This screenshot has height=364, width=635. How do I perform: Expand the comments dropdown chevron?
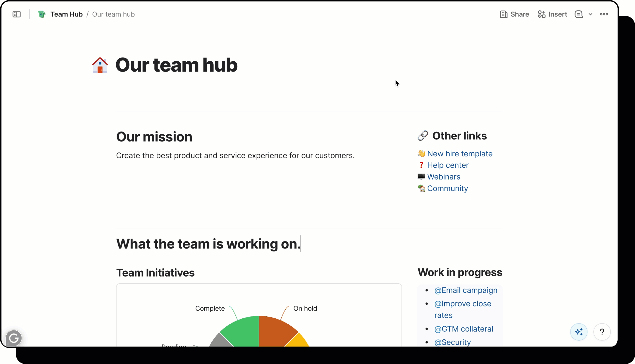pos(591,14)
